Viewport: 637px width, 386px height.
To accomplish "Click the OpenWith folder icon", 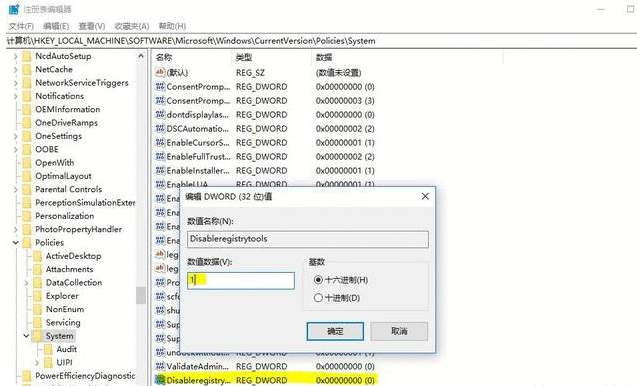I will click(x=27, y=163).
